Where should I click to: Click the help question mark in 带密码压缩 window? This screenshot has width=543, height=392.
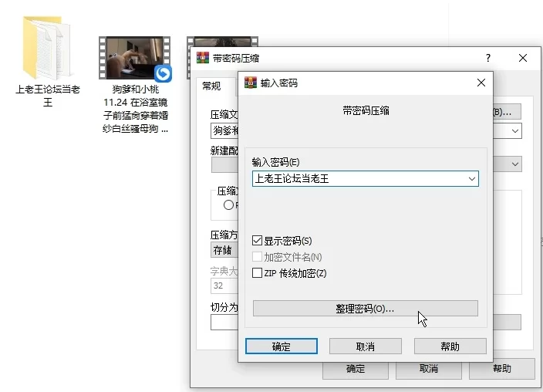click(x=488, y=58)
